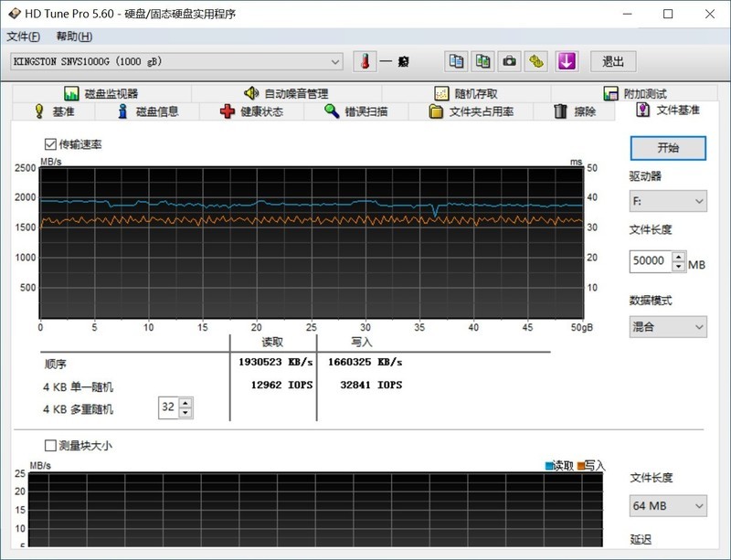
Task: Open the KINGSTON SNVS1000G drive dropdown
Action: (335, 60)
